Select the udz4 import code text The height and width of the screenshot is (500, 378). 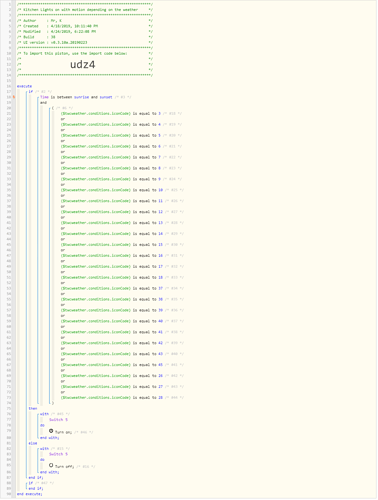pos(83,64)
